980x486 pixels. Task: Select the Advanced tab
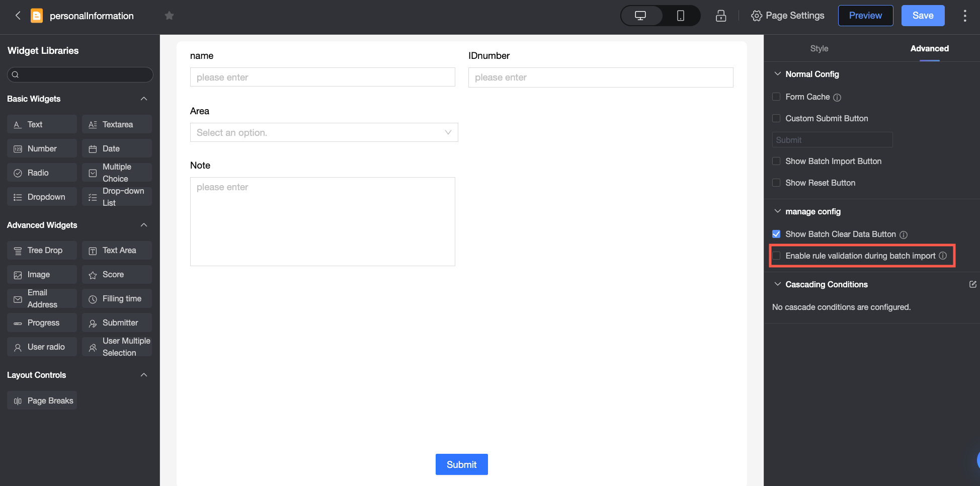(x=929, y=48)
